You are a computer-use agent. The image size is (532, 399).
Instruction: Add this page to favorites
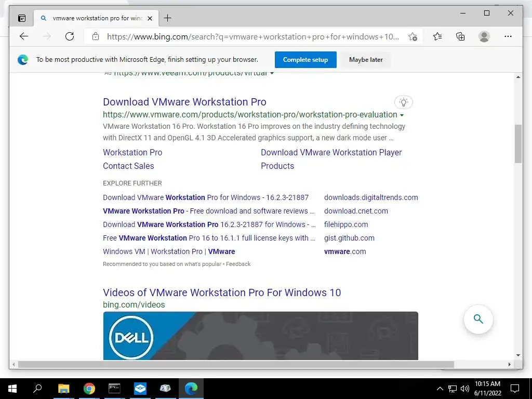tap(413, 37)
